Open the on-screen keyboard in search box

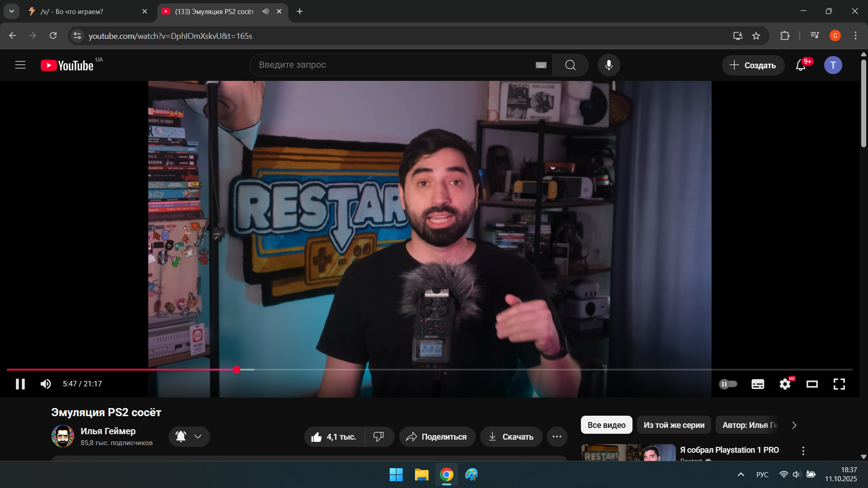tap(541, 65)
